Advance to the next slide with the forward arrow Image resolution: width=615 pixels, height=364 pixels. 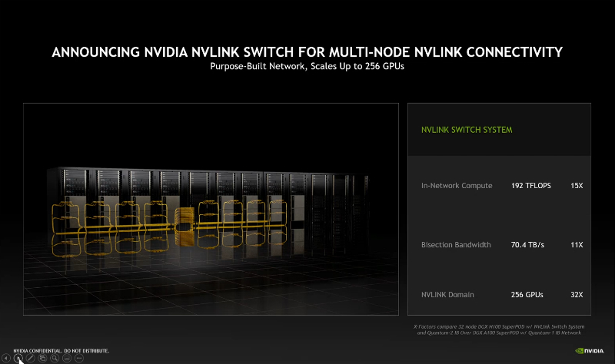point(18,358)
